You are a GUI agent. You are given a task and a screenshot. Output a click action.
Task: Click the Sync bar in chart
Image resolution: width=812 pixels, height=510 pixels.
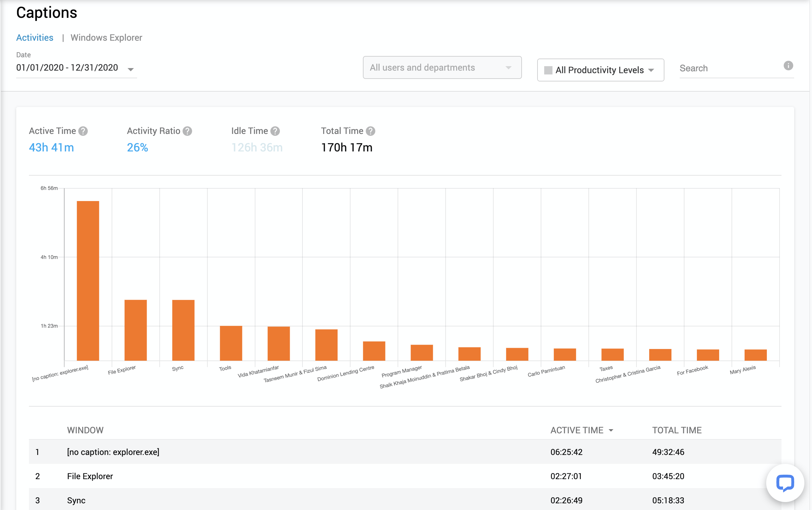(x=183, y=330)
